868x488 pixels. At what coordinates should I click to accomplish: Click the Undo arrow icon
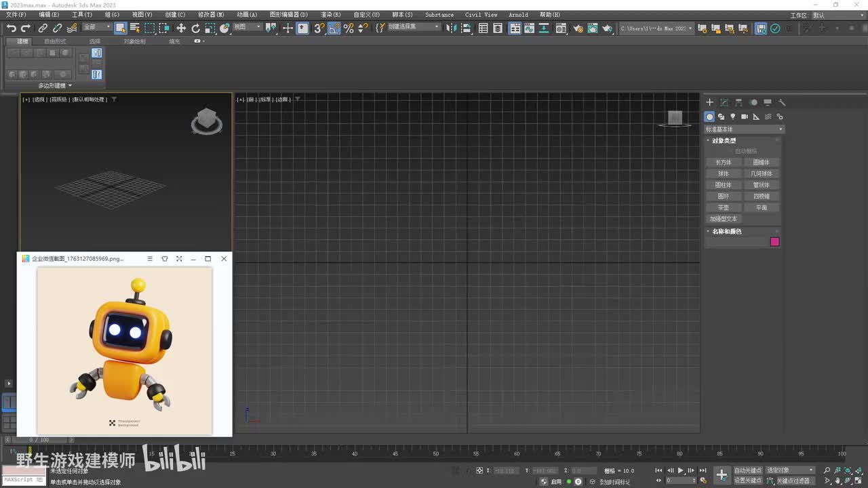pos(11,28)
